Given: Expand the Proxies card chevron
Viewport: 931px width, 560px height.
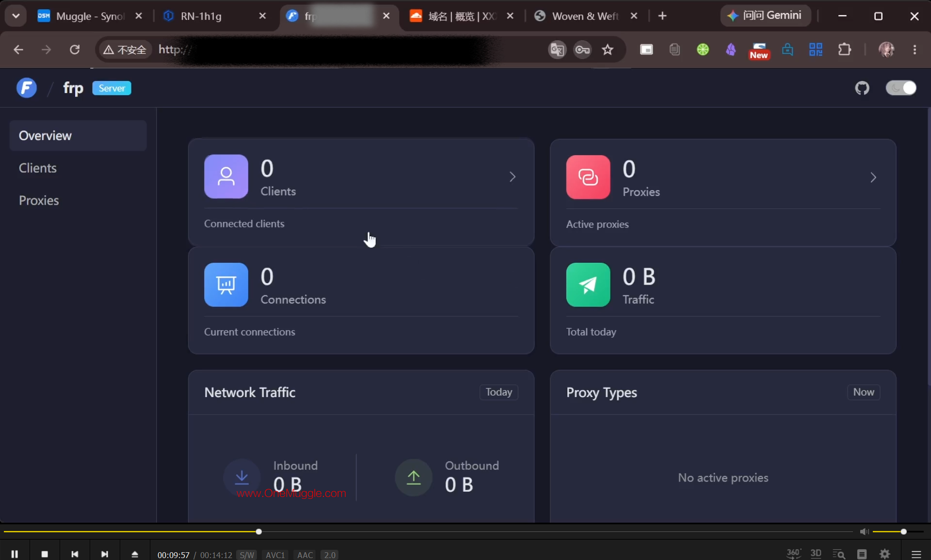Looking at the screenshot, I should click(x=873, y=177).
